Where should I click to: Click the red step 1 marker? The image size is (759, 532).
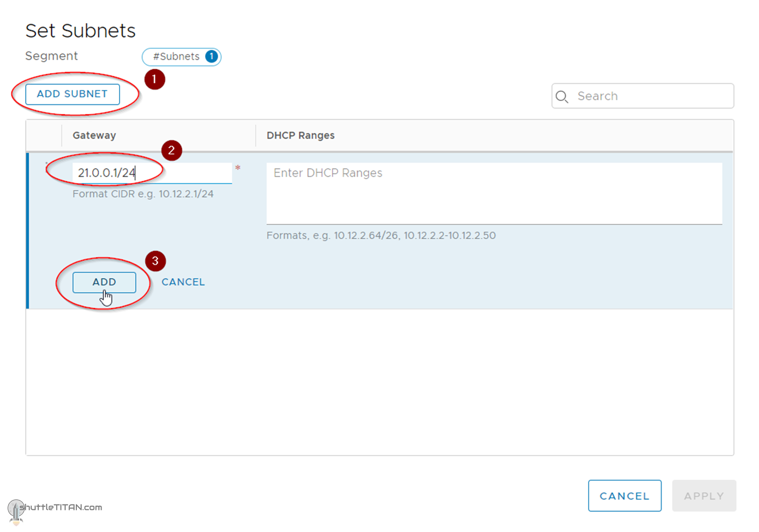[x=155, y=79]
